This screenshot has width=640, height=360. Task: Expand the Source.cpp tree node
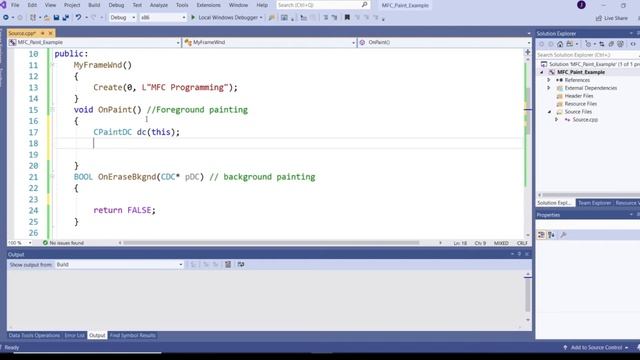click(x=557, y=120)
